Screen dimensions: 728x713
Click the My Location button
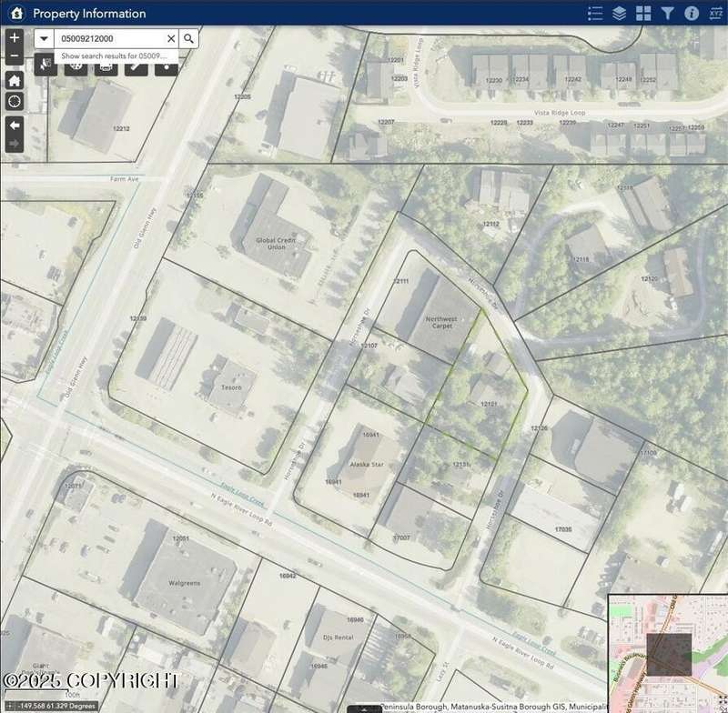pos(15,101)
